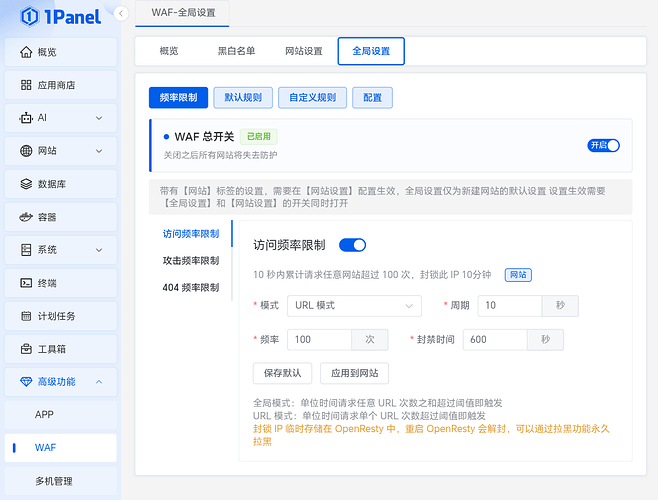Open the 自定义规则 section

pyautogui.click(x=312, y=98)
